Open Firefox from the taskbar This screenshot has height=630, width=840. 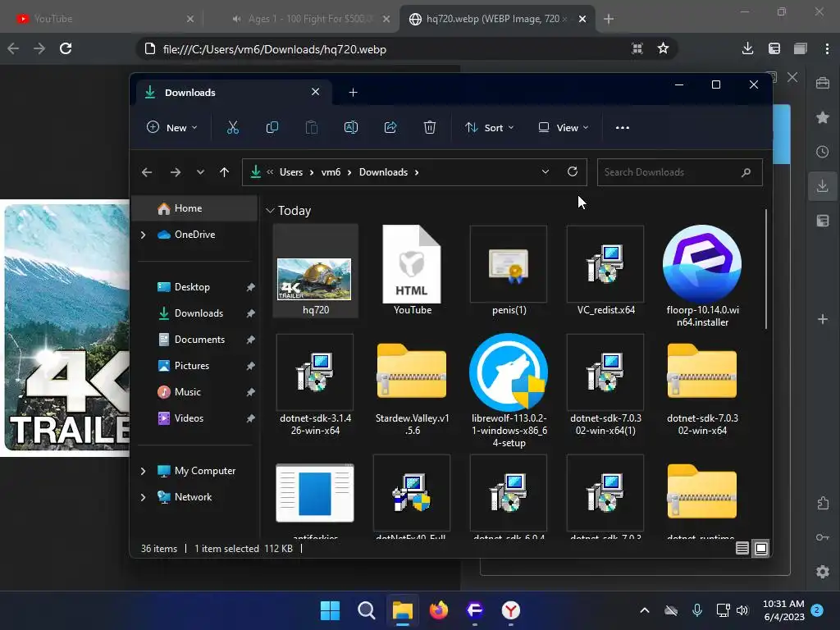[x=439, y=610]
